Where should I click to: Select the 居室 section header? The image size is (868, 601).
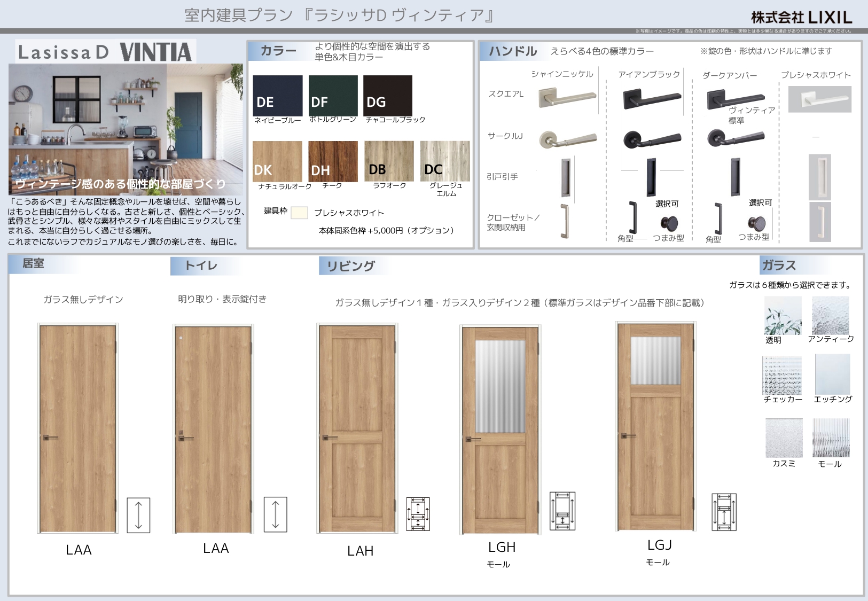click(x=33, y=263)
